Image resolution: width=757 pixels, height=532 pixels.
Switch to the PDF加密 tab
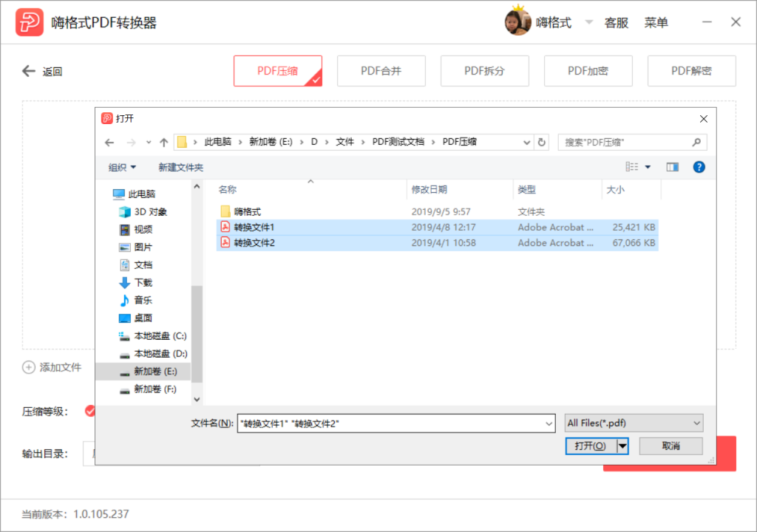coord(588,71)
